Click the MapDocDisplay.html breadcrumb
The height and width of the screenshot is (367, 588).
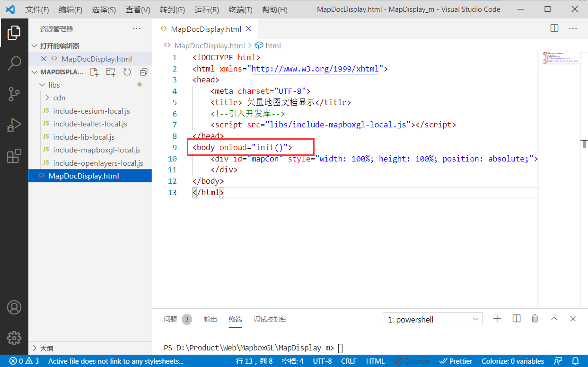[x=204, y=45]
